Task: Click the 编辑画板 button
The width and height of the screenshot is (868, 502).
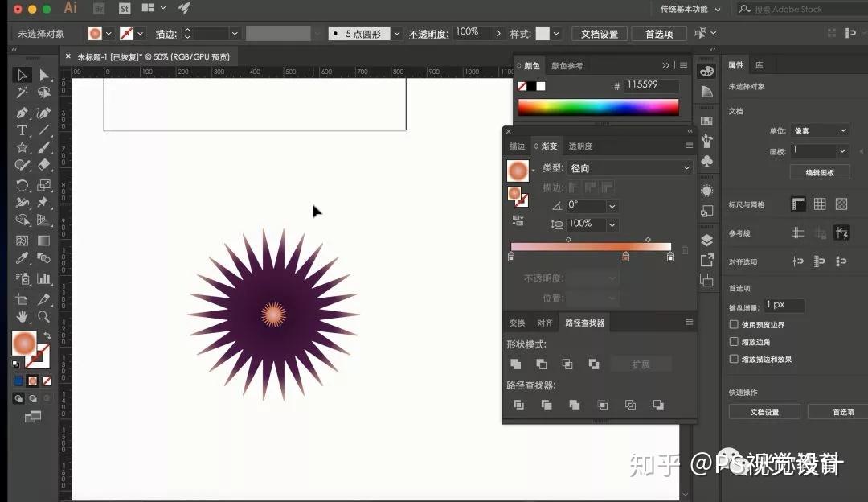Action: tap(820, 172)
